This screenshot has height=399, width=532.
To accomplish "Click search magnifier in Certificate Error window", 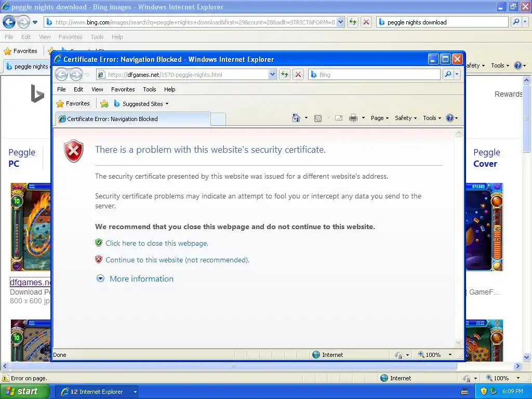I will [x=448, y=74].
